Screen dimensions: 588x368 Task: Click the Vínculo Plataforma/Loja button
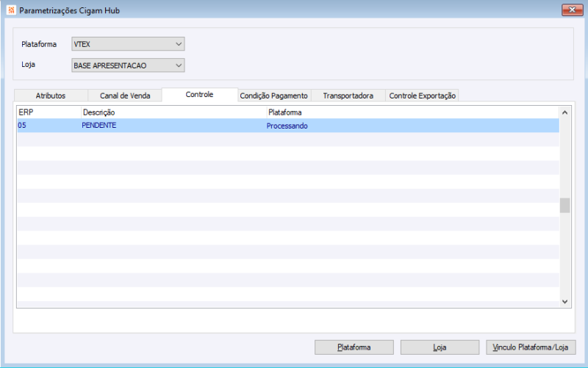coord(531,347)
